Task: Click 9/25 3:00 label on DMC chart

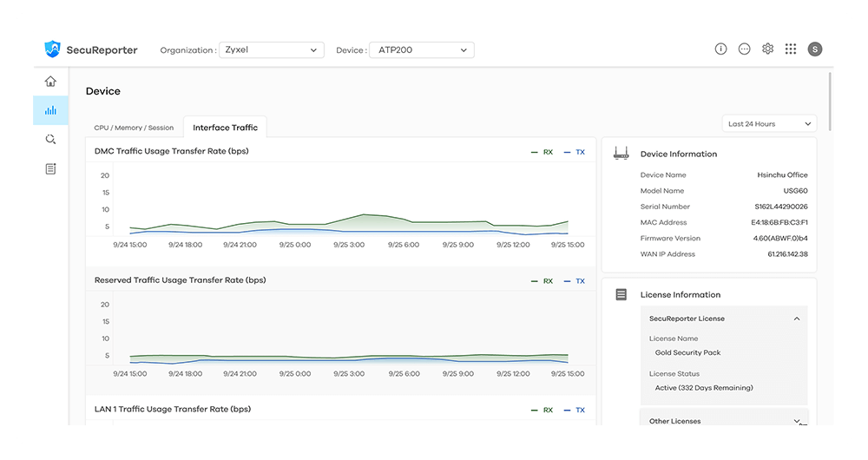Action: [349, 245]
